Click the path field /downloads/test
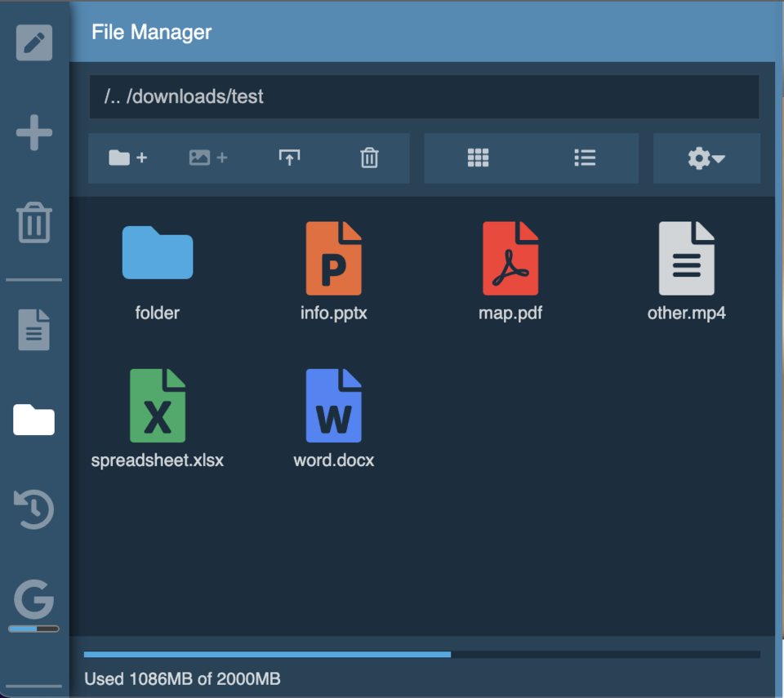 click(424, 97)
